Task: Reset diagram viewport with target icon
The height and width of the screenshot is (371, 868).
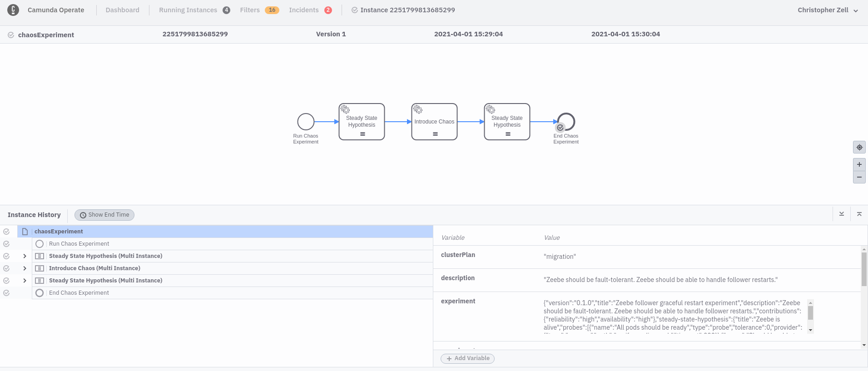Action: [x=859, y=147]
